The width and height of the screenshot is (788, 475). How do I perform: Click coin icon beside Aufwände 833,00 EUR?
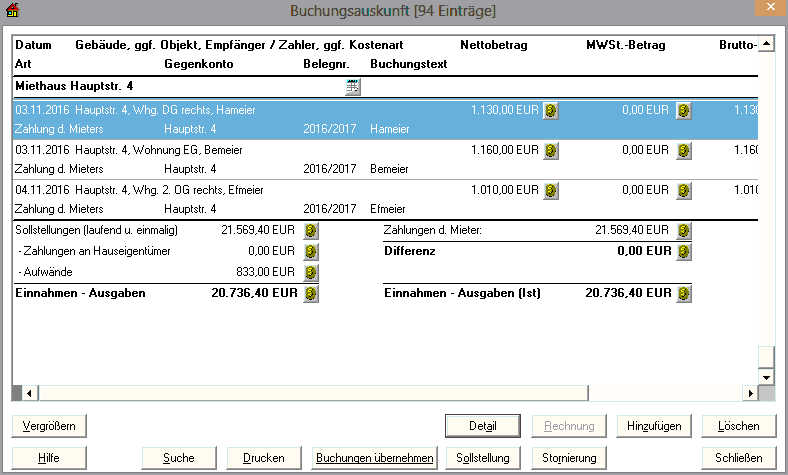tap(311, 272)
